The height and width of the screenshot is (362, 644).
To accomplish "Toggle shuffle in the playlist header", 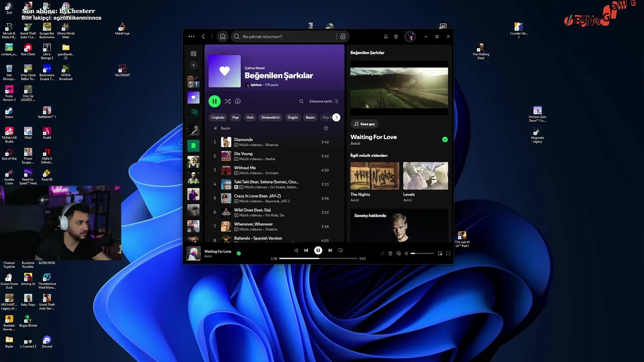I will click(227, 101).
